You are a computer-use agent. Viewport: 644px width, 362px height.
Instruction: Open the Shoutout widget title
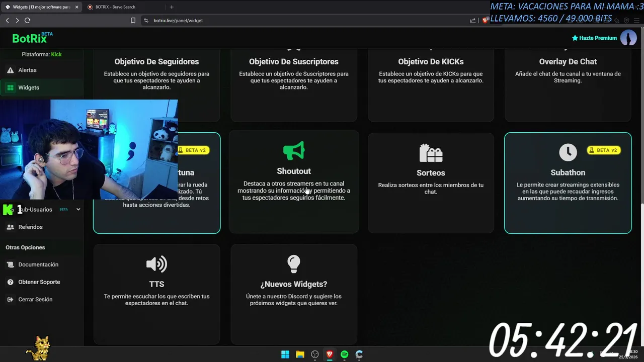(x=294, y=171)
